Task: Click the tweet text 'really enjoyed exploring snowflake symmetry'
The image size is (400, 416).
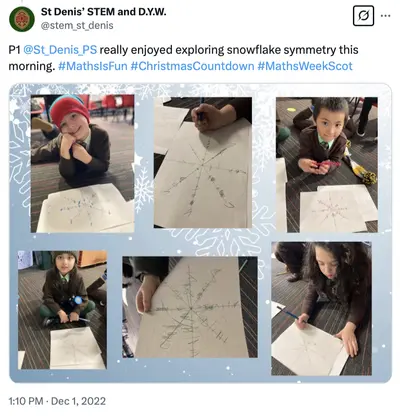Action: (218, 50)
